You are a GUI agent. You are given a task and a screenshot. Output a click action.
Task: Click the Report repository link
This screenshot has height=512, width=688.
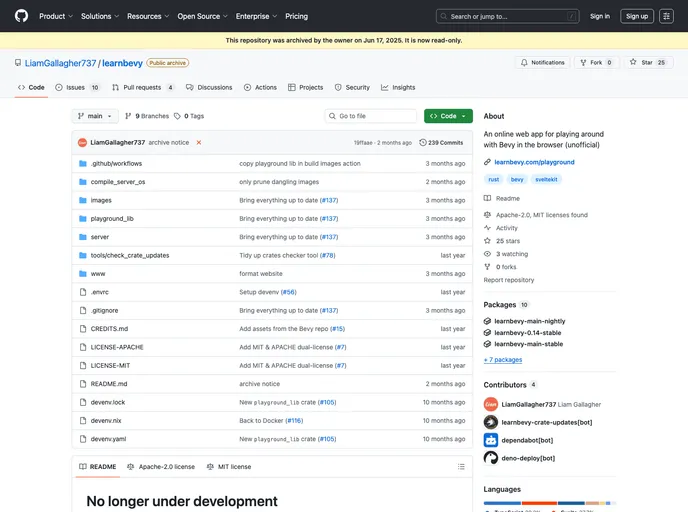[x=509, y=280]
